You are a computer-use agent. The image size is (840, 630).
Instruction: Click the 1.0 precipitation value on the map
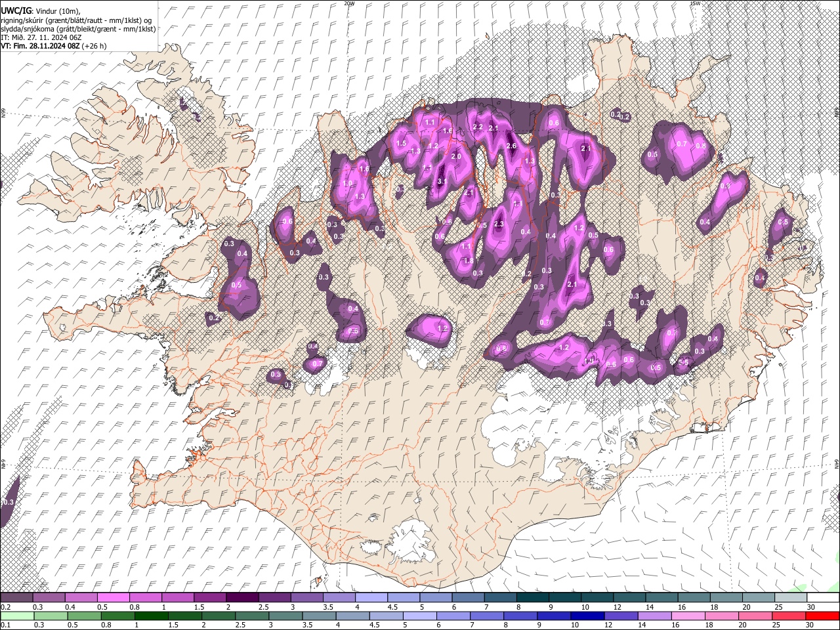(348, 184)
